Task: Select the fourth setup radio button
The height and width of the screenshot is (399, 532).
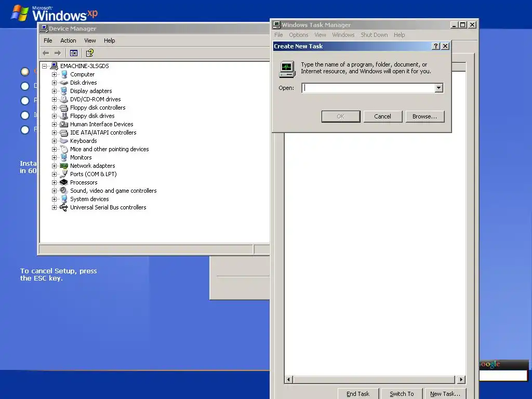Action: tap(25, 115)
